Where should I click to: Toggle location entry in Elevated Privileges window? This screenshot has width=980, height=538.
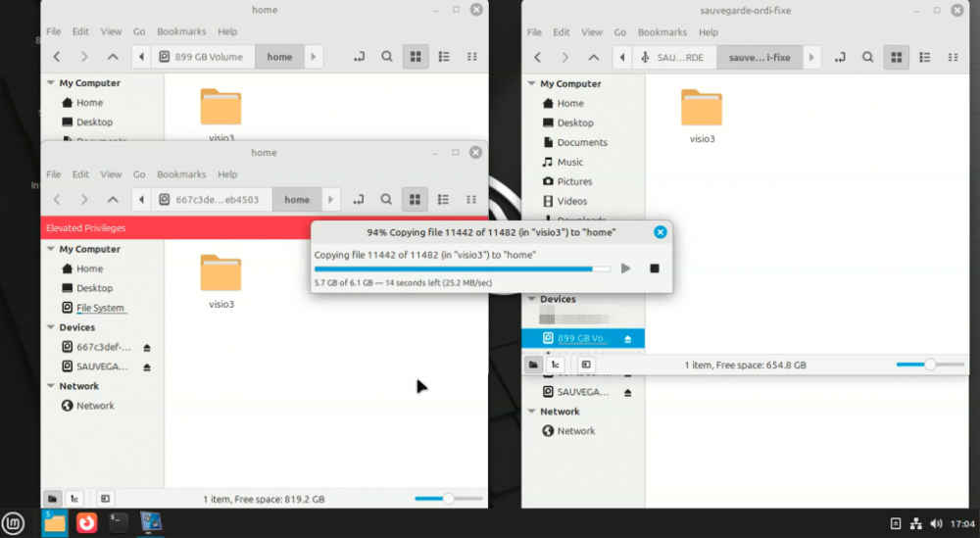[x=358, y=200]
